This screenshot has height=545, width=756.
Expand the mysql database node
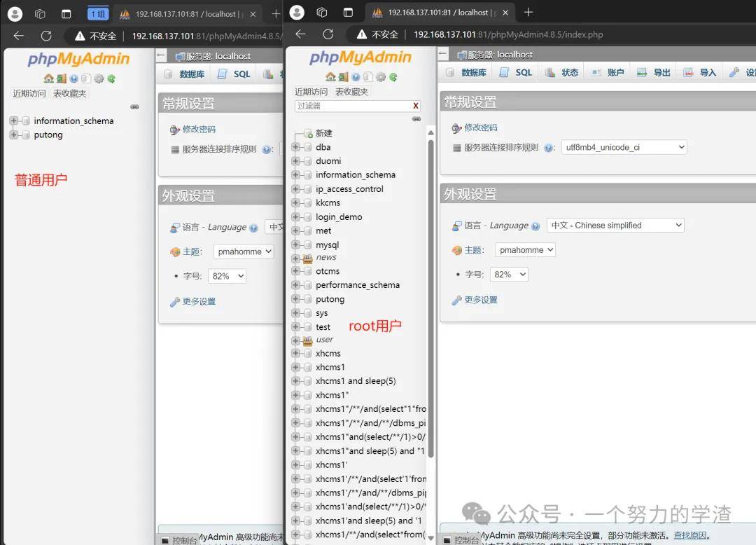(x=295, y=245)
